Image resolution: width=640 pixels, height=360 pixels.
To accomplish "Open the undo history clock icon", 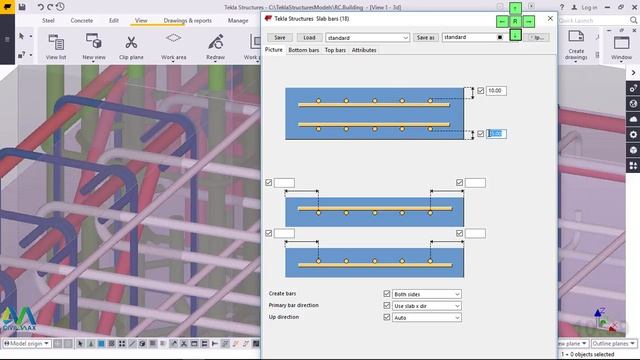I will pyautogui.click(x=60, y=7).
